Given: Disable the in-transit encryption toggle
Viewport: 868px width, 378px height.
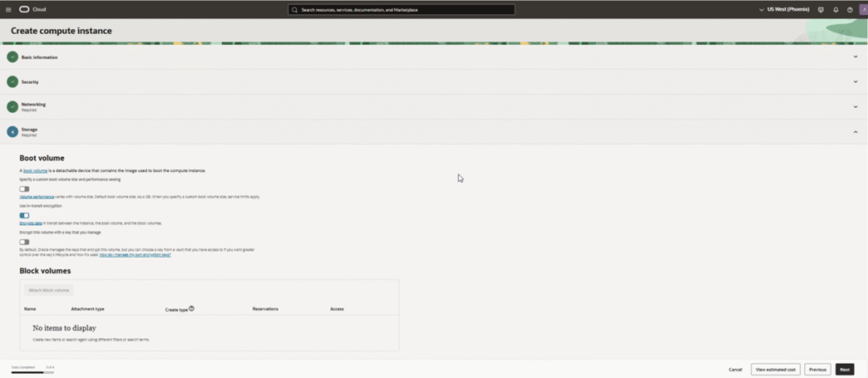Looking at the screenshot, I should click(x=25, y=215).
